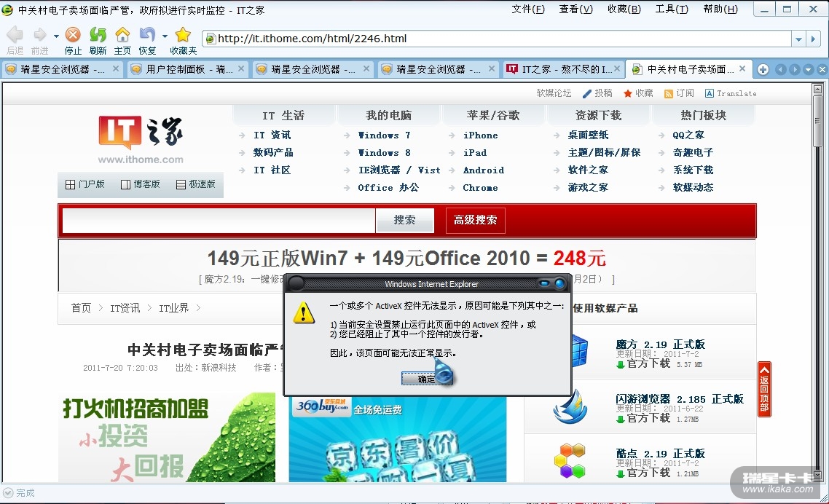Select 博客版 layout option
The height and width of the screenshot is (504, 829).
tap(140, 184)
